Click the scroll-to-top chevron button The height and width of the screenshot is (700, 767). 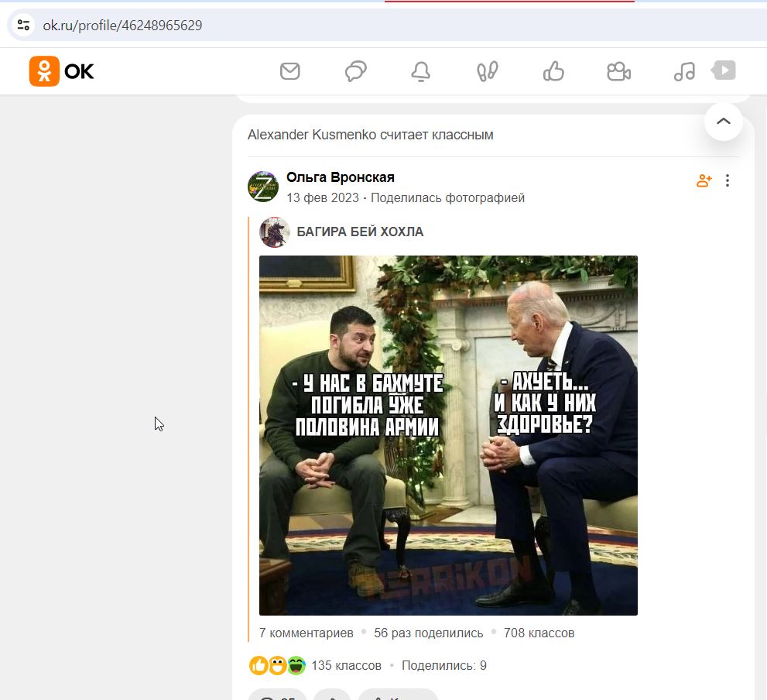click(x=723, y=122)
